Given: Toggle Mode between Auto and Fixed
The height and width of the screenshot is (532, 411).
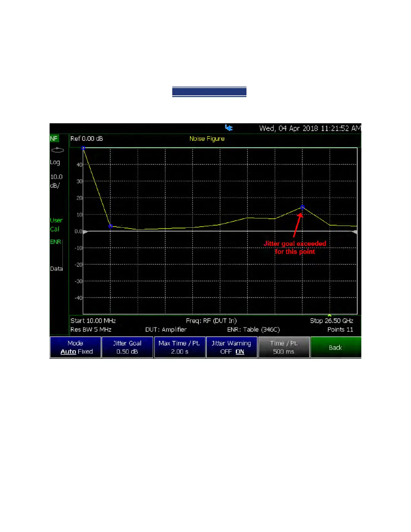Looking at the screenshot, I should [x=76, y=347].
